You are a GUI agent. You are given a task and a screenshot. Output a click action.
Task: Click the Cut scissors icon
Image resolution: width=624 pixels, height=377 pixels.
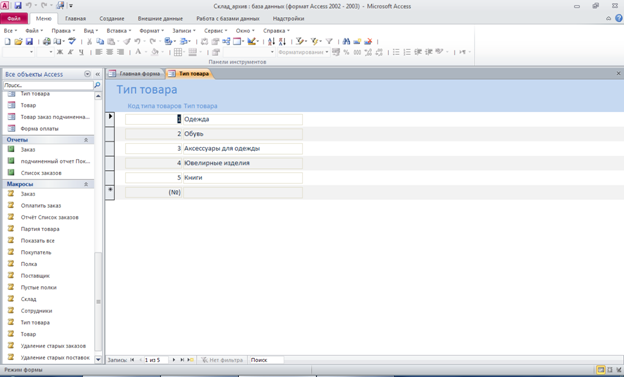point(89,41)
